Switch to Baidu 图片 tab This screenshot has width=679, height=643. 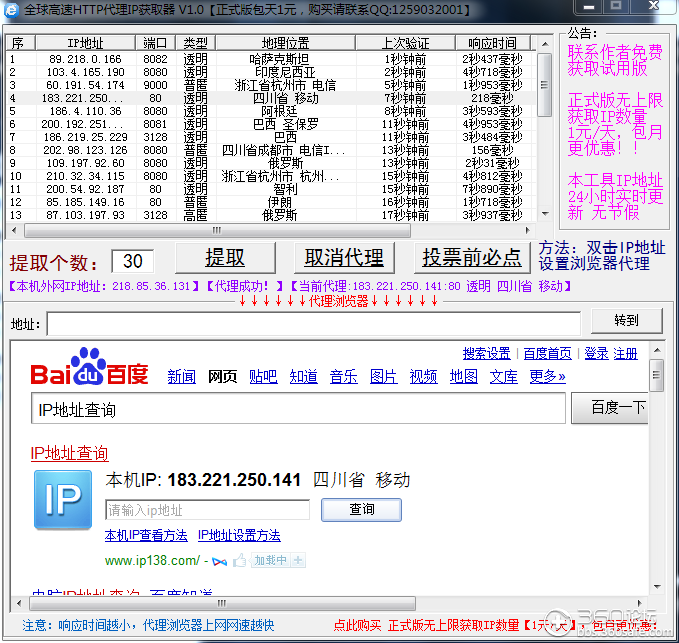pyautogui.click(x=383, y=376)
